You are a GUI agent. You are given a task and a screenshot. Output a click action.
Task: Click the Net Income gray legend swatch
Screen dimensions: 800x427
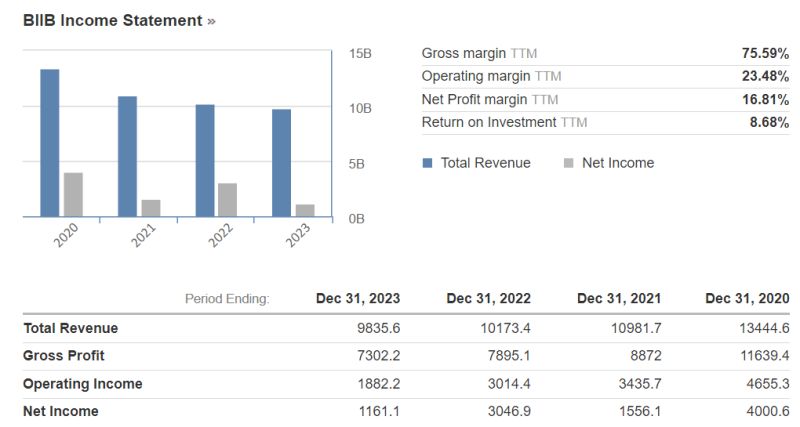[x=568, y=163]
